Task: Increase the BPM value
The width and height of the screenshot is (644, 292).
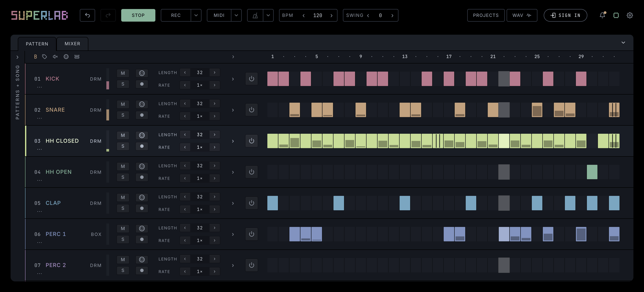Action: 331,16
